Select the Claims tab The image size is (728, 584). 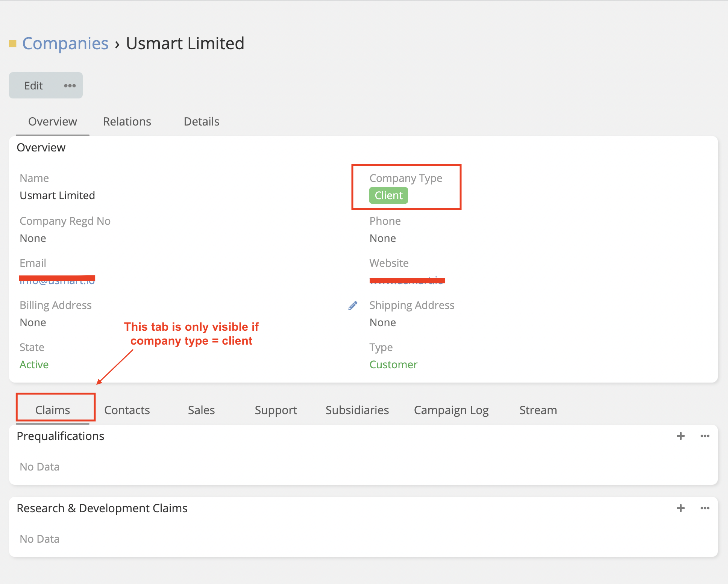click(52, 410)
